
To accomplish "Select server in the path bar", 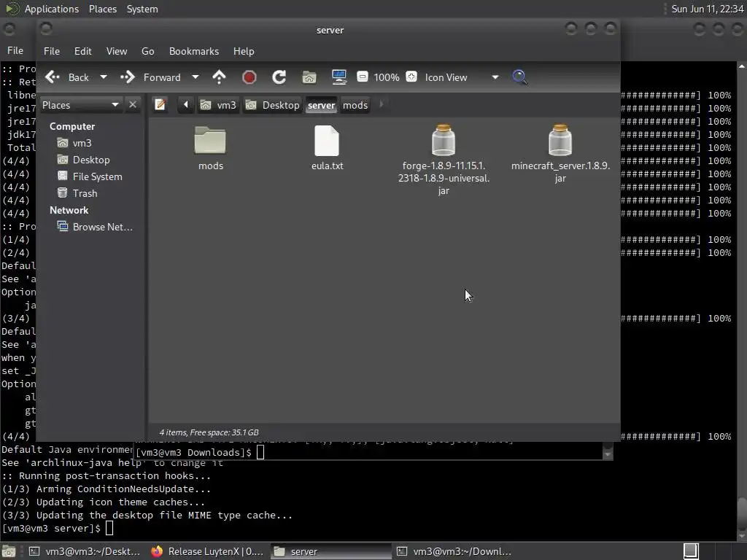I will [x=321, y=105].
